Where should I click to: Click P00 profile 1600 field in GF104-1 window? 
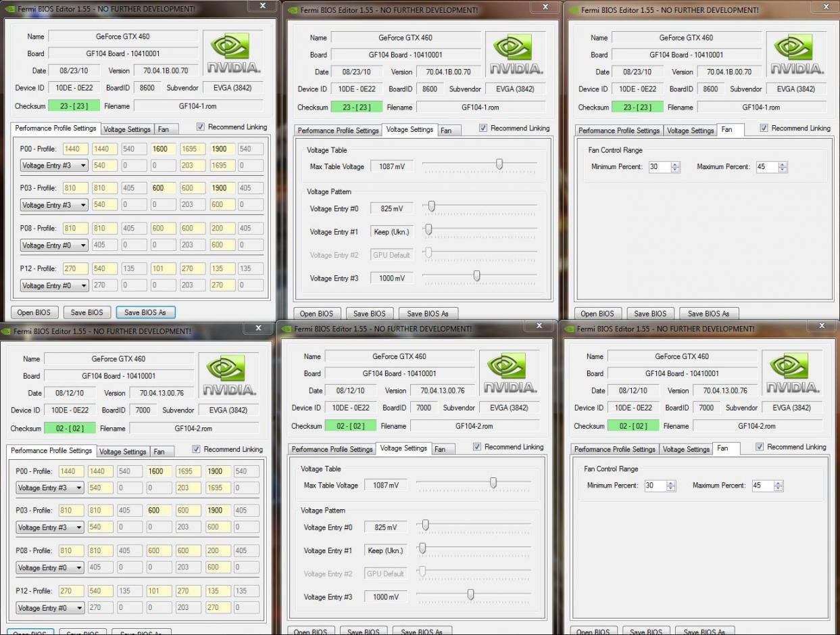(x=163, y=149)
